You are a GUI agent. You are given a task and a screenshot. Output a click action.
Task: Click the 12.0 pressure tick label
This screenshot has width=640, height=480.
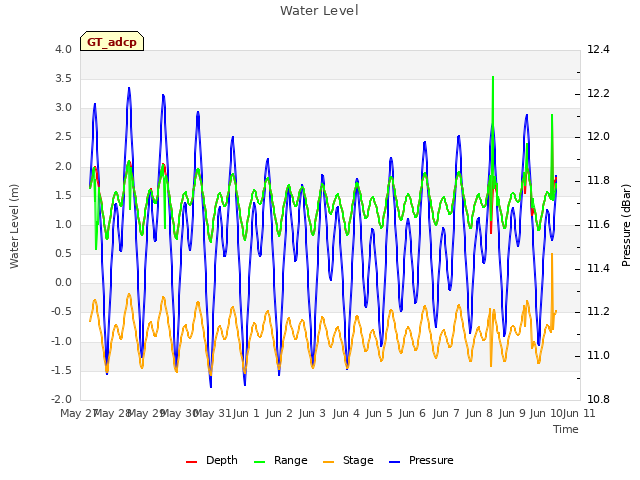(x=598, y=137)
